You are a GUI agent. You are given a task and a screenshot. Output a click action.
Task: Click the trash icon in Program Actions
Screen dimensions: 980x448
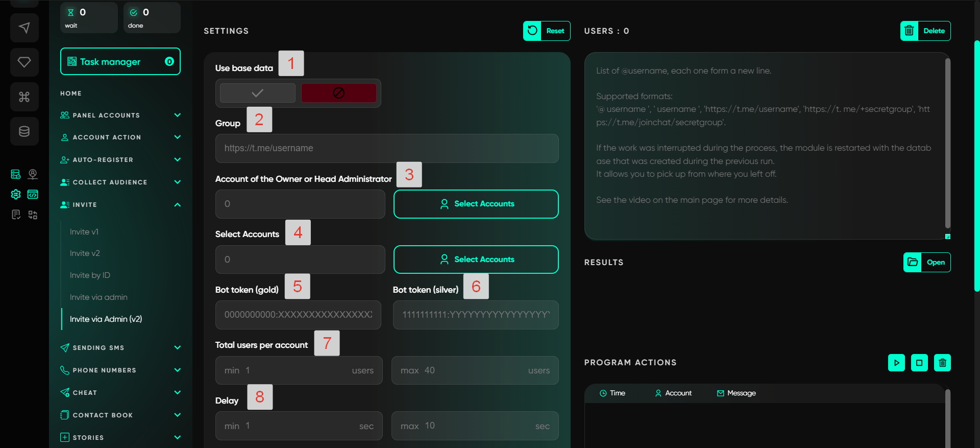click(942, 363)
